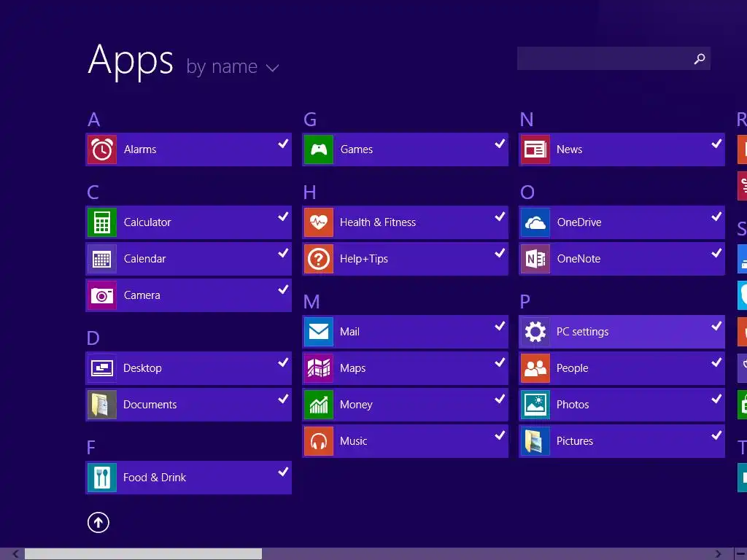Screen dimensions: 747x560
Task: Click the 'Maps' label text
Action: click(352, 368)
